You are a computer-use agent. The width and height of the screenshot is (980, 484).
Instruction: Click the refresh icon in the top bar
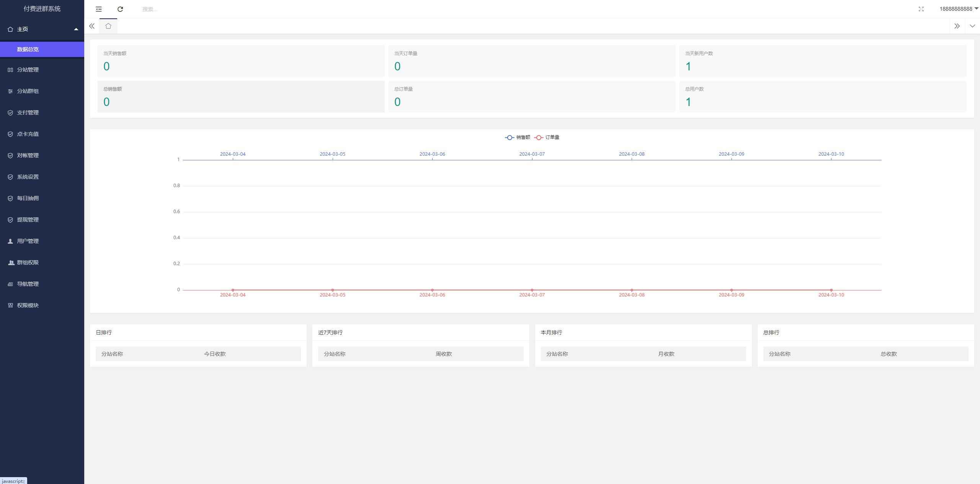pos(120,9)
